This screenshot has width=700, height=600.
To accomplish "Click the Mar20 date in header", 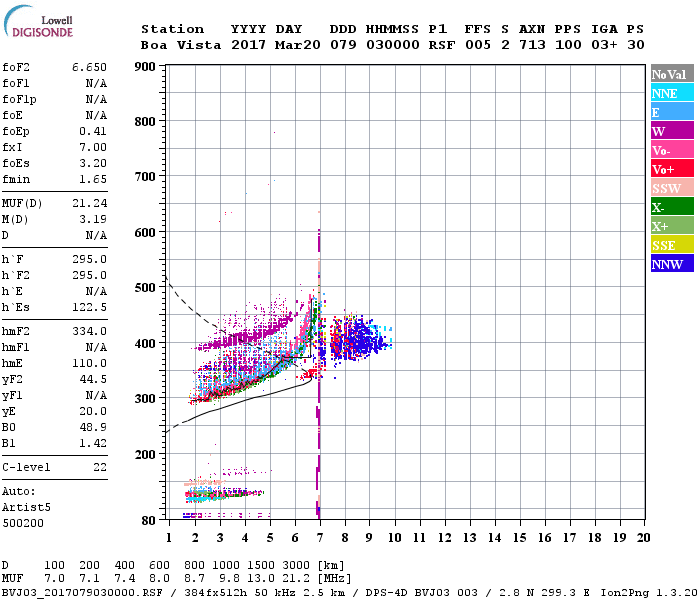I will point(297,45).
